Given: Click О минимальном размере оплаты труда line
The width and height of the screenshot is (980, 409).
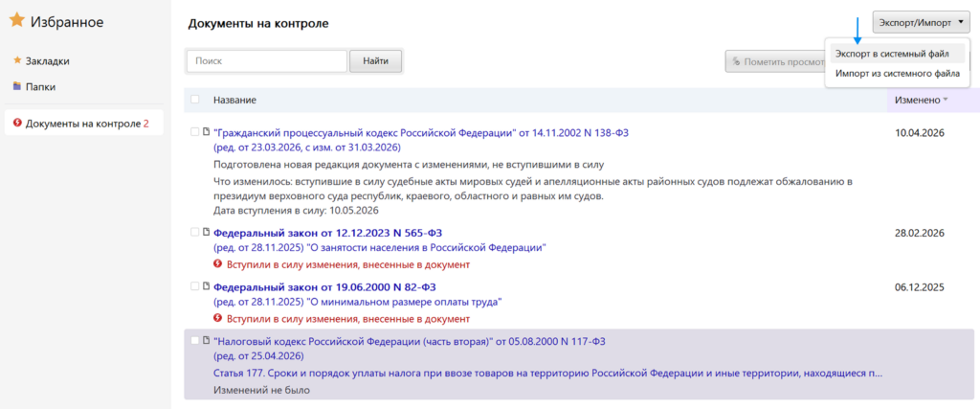Looking at the screenshot, I should [358, 303].
